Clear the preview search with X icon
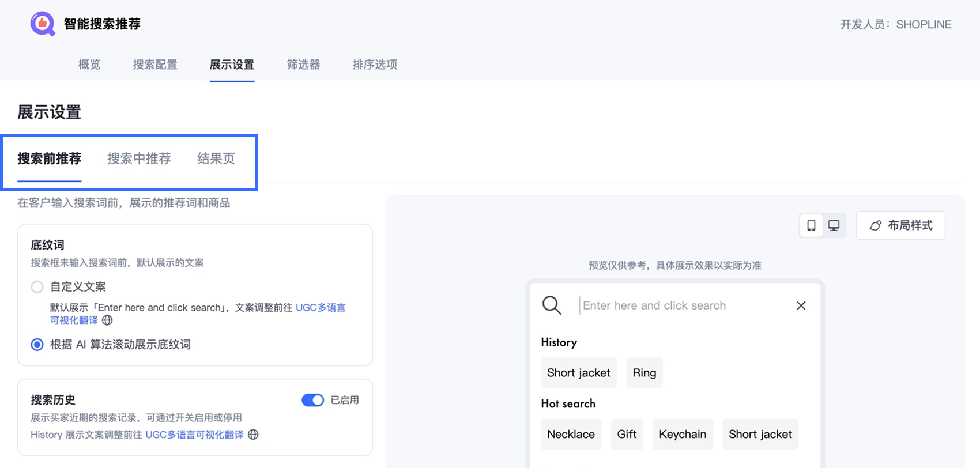Viewport: 980px width, 468px height. coord(801,305)
